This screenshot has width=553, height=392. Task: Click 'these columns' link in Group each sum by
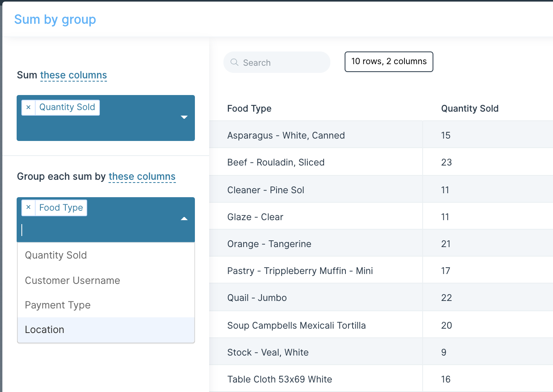[x=142, y=177]
